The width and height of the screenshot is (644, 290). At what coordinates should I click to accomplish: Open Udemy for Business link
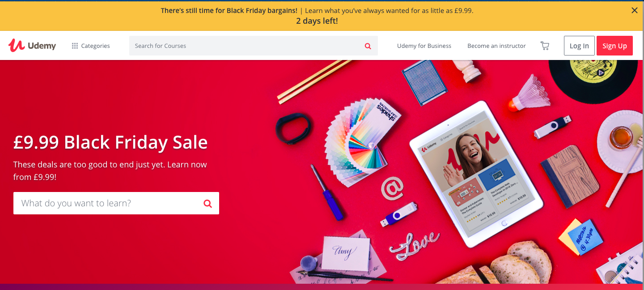pyautogui.click(x=424, y=46)
